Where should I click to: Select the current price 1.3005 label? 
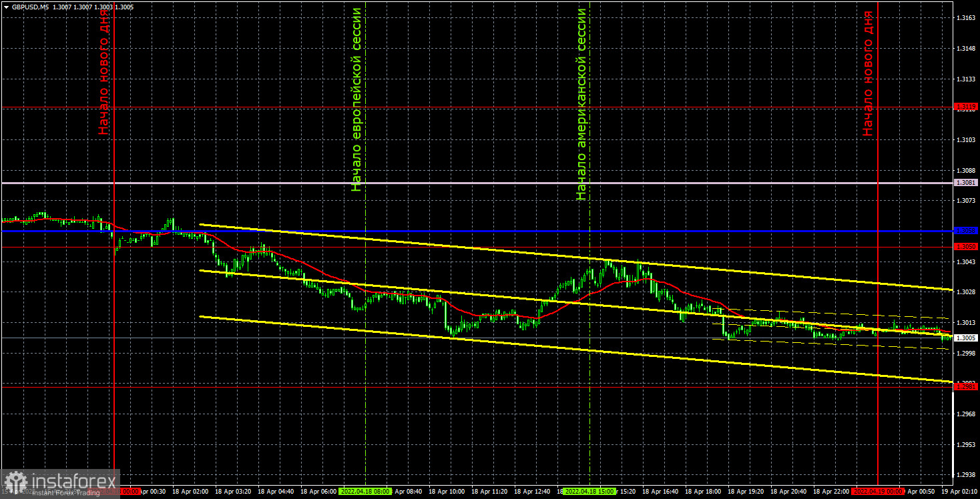966,338
